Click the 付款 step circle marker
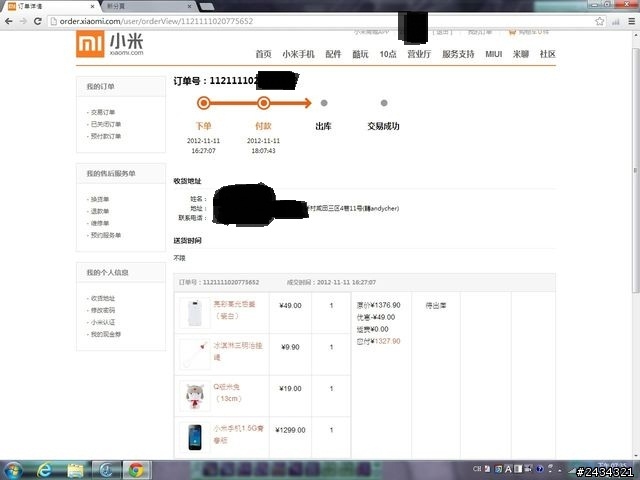Viewport: 640px width, 480px height. click(264, 103)
